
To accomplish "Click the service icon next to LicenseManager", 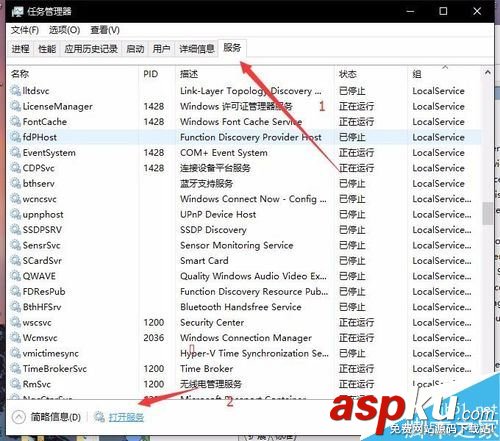I will coord(16,106).
